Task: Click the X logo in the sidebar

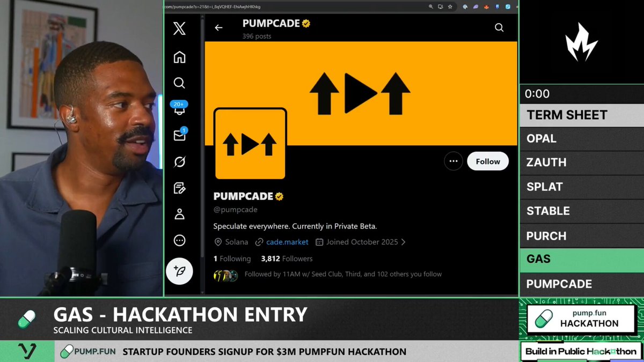Action: (x=179, y=28)
